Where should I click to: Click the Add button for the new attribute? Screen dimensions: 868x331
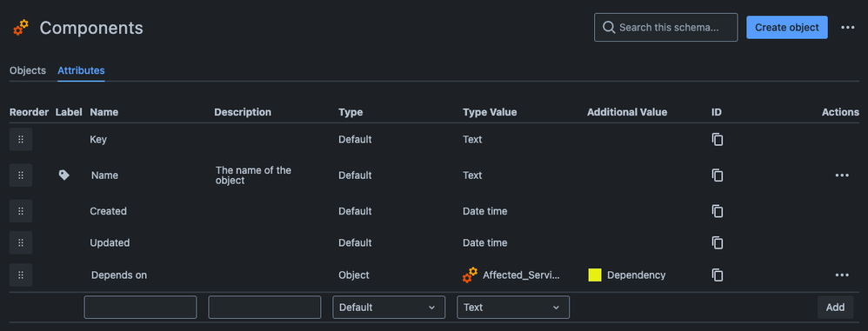click(835, 308)
